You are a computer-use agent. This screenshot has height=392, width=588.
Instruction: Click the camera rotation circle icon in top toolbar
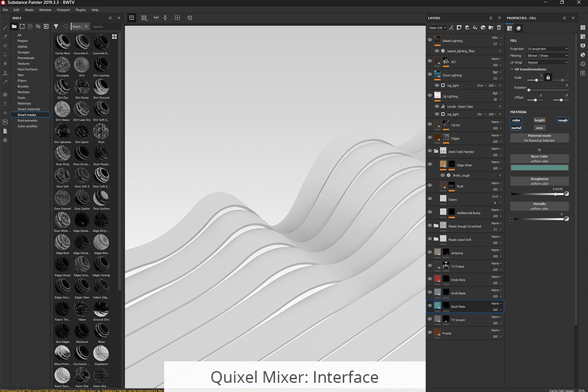pyautogui.click(x=190, y=18)
